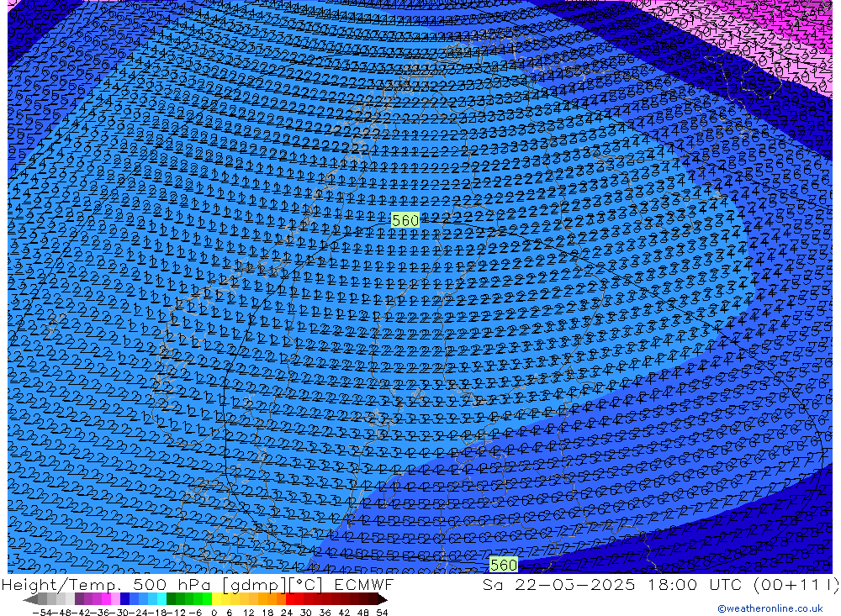Click the 560 contour label near the bottom edge
The width and height of the screenshot is (841, 616).
coord(503,565)
